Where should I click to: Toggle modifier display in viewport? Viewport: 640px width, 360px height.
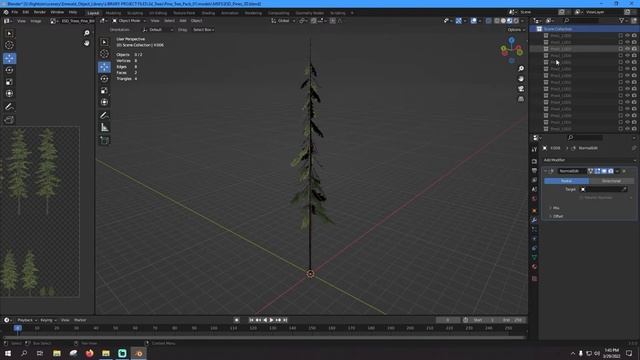click(x=604, y=171)
